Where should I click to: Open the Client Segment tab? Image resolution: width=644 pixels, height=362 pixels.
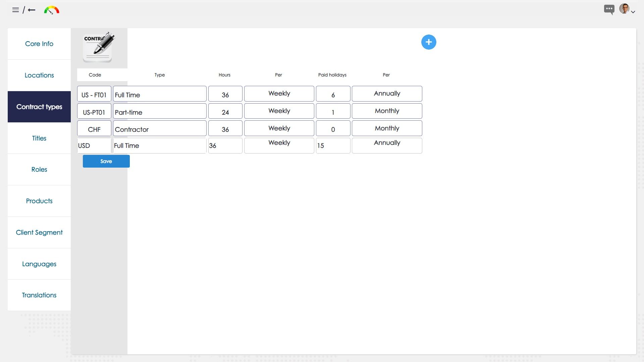click(x=39, y=233)
